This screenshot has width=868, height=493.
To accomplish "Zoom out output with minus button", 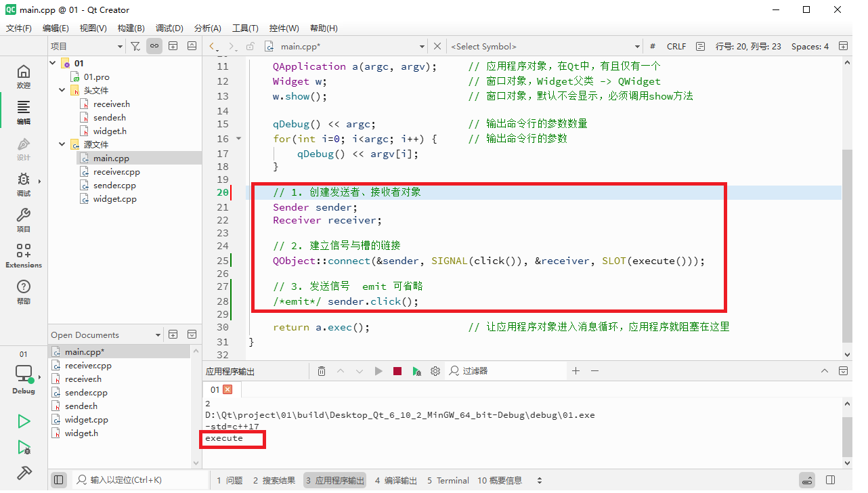I will coord(595,371).
